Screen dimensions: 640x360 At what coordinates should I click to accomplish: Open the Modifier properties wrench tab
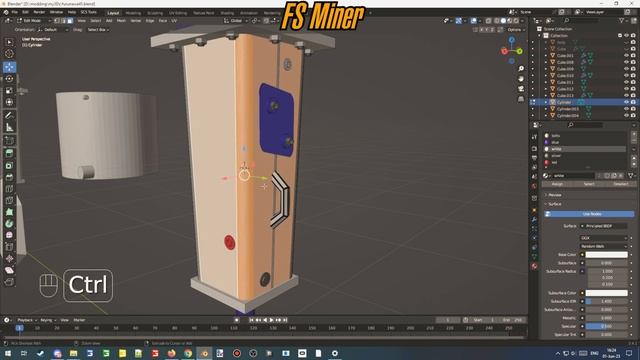coord(534,220)
